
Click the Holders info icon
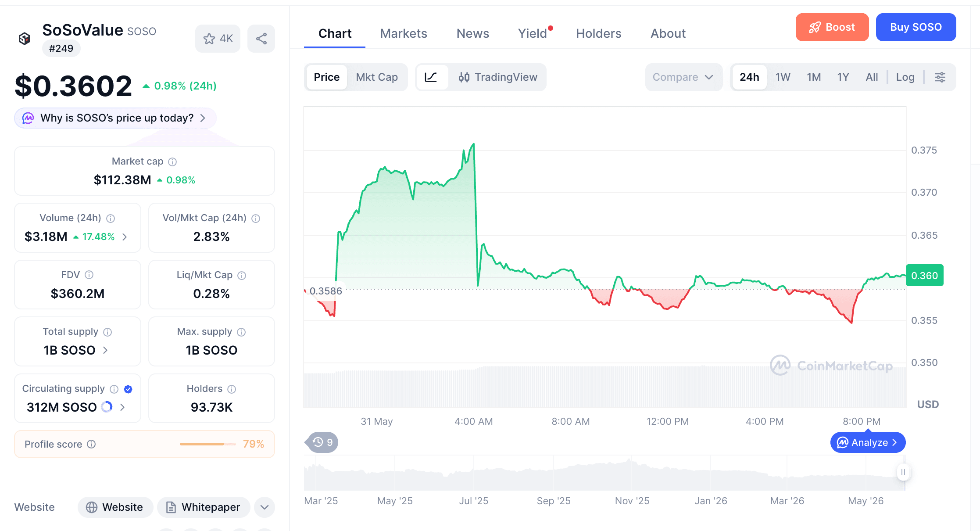click(x=232, y=389)
